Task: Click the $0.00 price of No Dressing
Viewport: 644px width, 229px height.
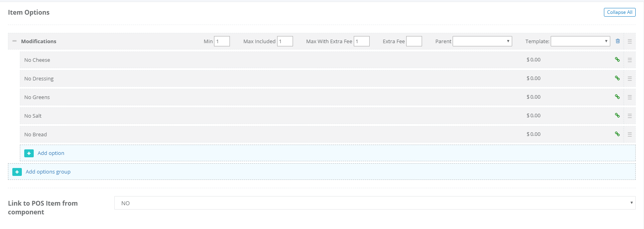Action: click(534, 78)
